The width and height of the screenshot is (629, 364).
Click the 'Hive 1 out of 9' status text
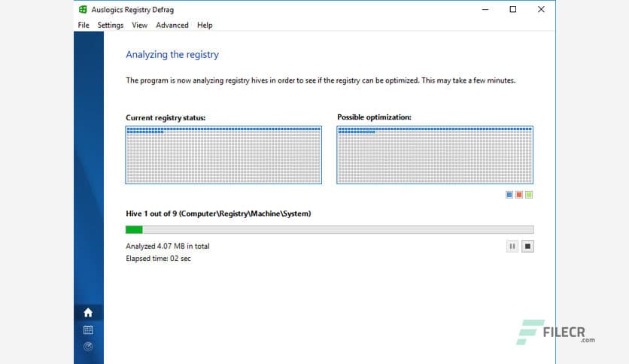218,214
